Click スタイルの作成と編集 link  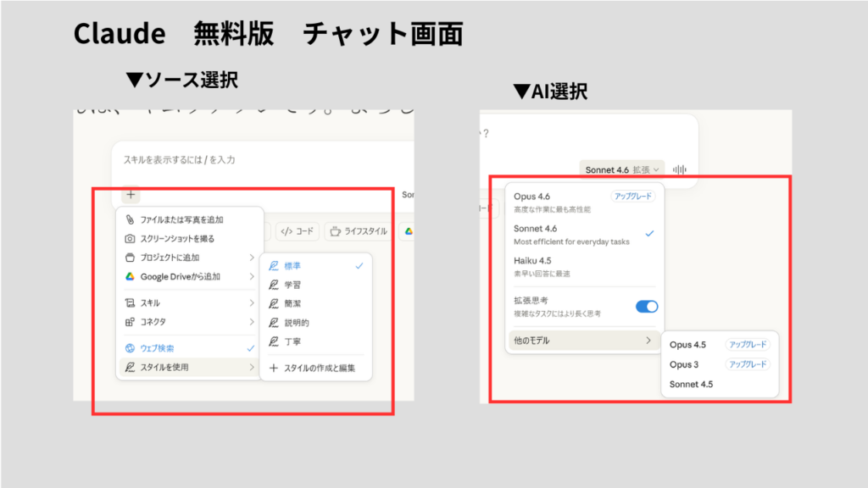click(312, 368)
